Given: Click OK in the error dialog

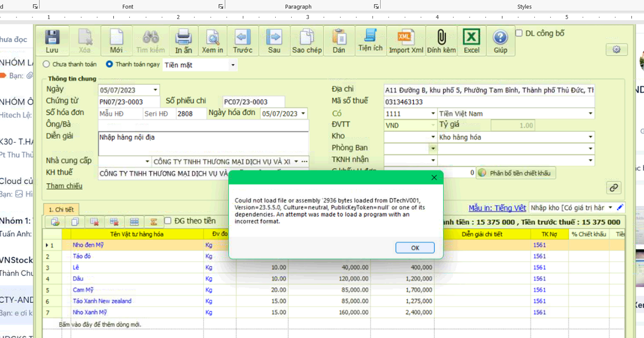Looking at the screenshot, I should (414, 248).
